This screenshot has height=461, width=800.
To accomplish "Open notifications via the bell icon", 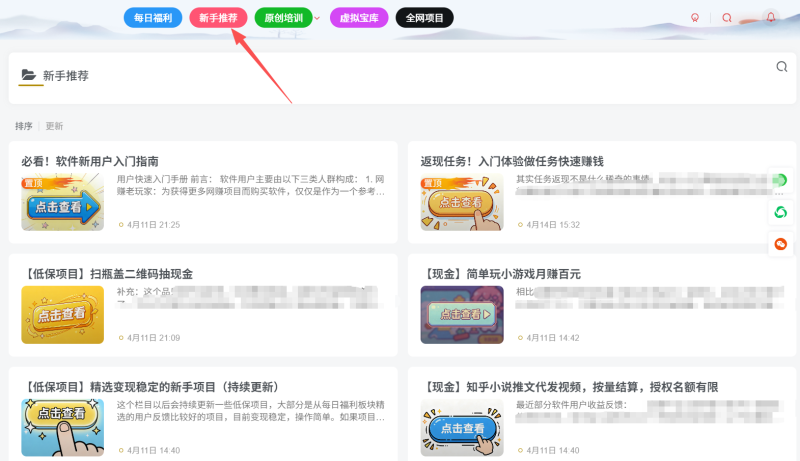I will pyautogui.click(x=771, y=17).
